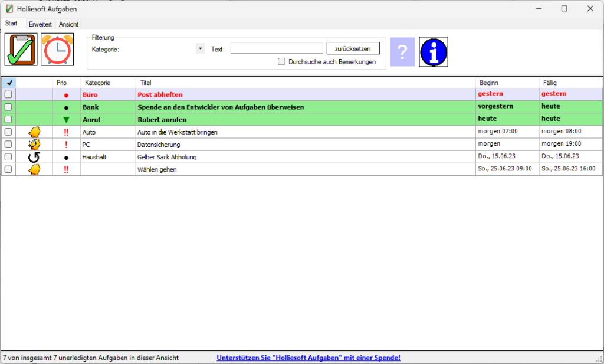Switch to the Erweitert tab
604x364 pixels.
tap(40, 24)
